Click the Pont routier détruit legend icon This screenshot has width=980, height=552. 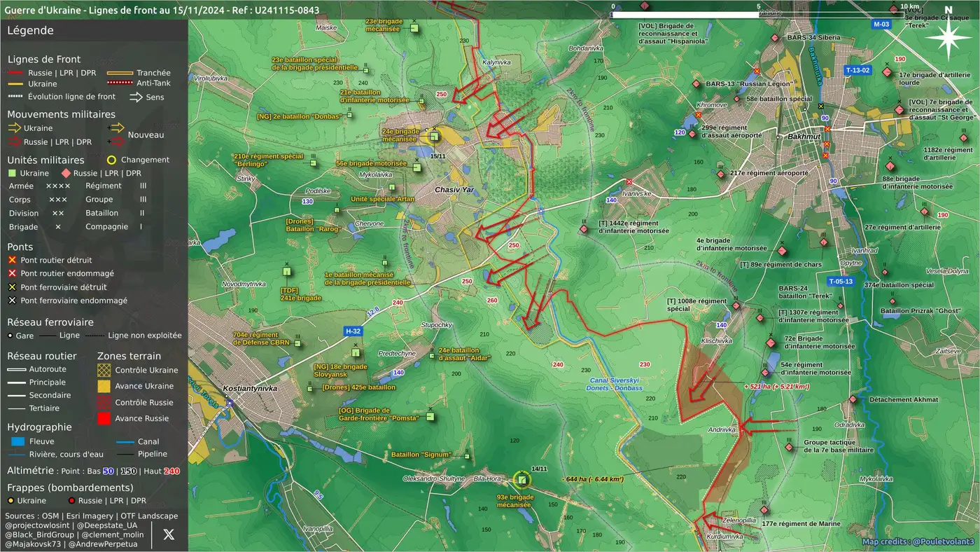[12, 261]
